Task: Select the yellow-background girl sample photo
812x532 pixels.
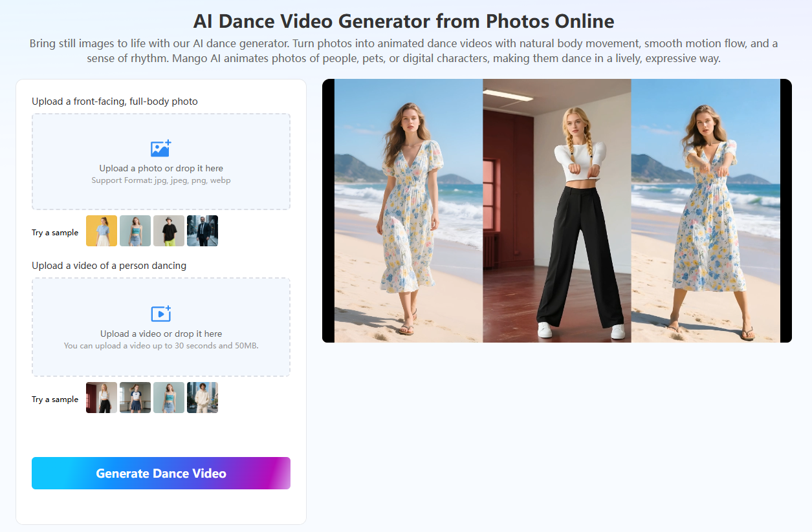Action: click(x=102, y=231)
